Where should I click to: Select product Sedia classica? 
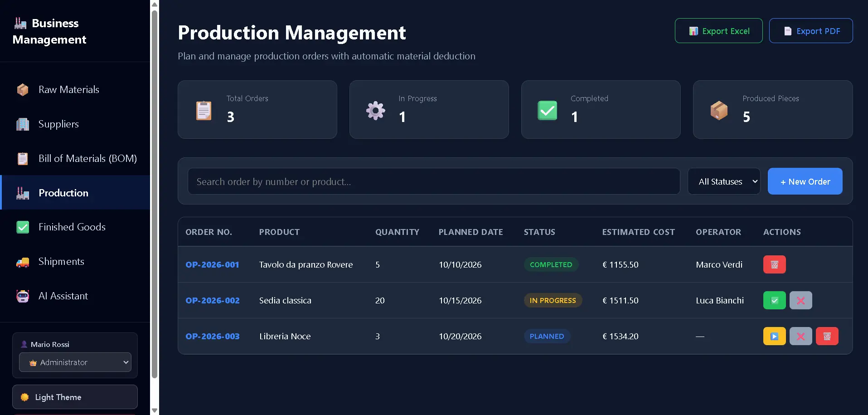point(285,301)
